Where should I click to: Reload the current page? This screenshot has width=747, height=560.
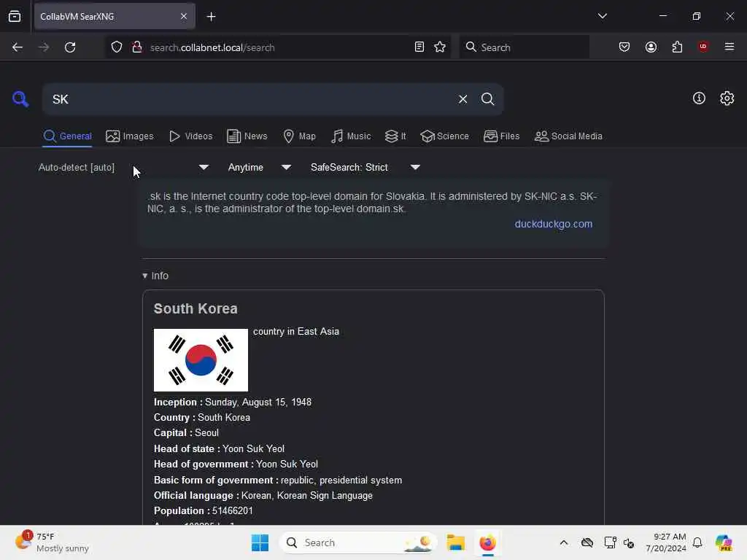70,47
